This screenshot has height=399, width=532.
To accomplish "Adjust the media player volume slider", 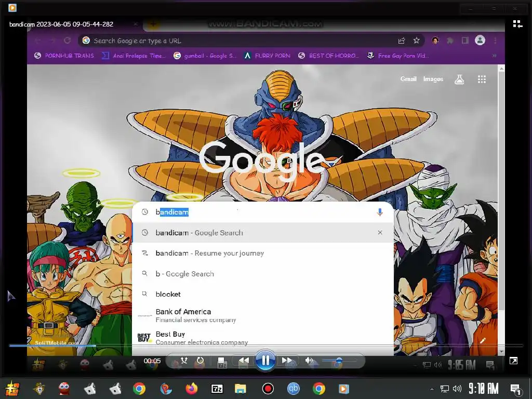I will [x=339, y=361].
